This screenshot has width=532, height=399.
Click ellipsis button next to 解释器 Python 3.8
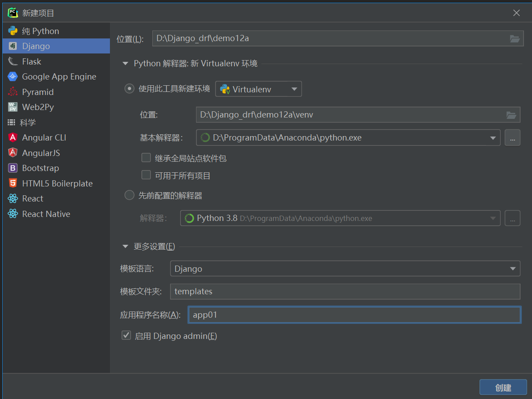click(x=513, y=218)
